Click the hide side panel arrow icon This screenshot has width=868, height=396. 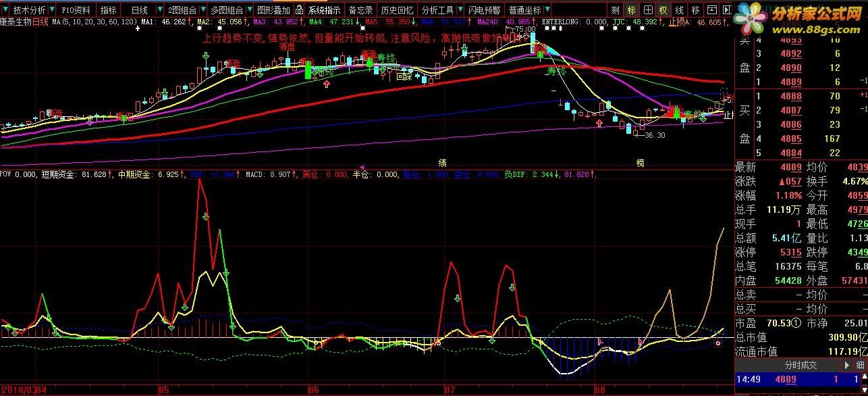726,9
